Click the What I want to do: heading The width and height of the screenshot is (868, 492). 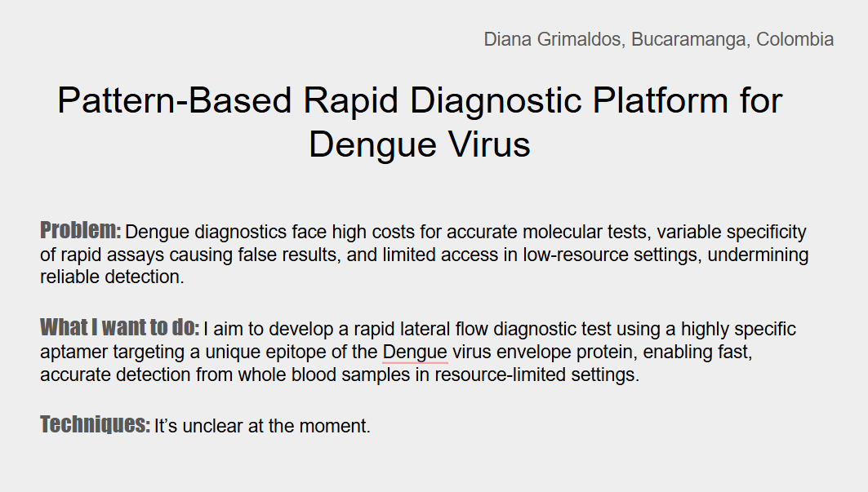tap(119, 328)
